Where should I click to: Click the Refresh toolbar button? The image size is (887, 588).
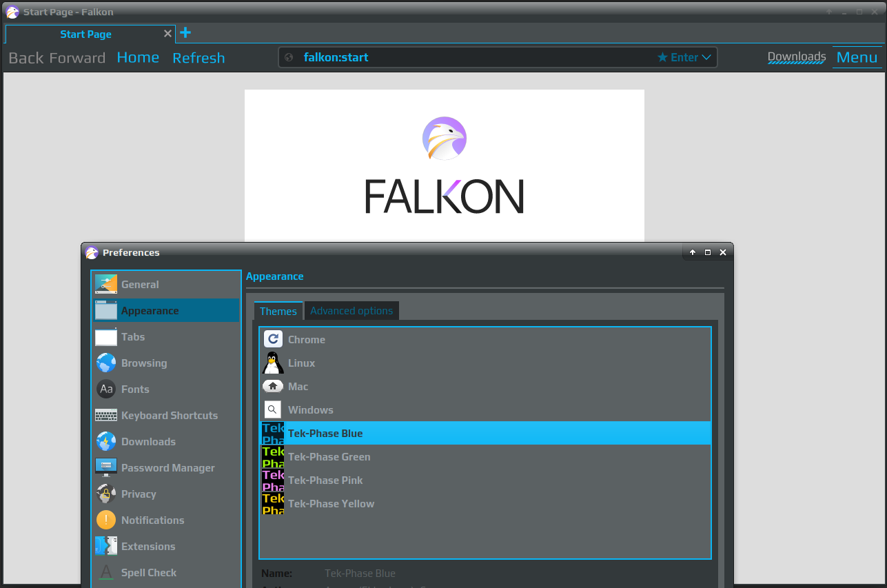pyautogui.click(x=198, y=58)
